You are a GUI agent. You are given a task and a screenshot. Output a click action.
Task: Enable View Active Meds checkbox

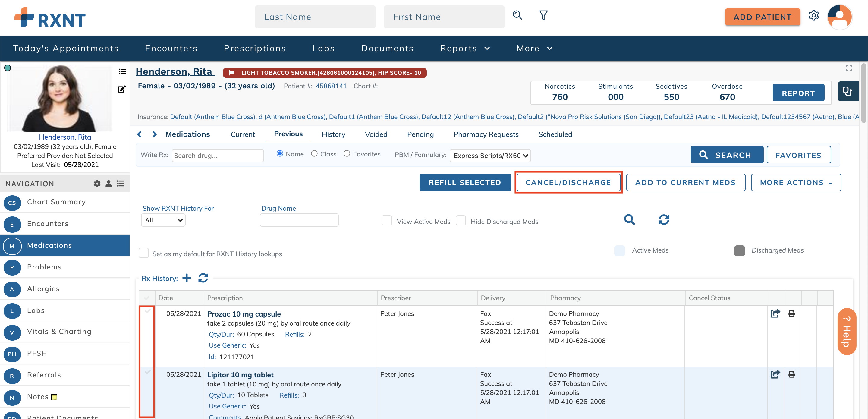click(386, 220)
